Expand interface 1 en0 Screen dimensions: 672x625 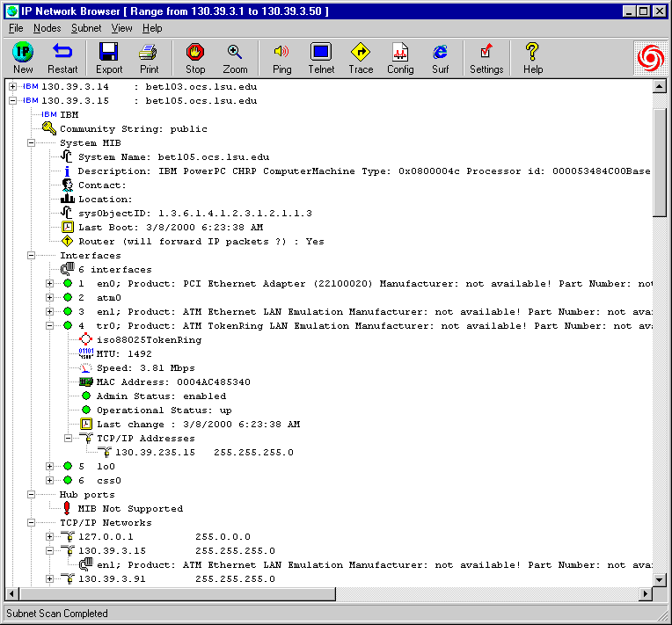click(x=50, y=283)
